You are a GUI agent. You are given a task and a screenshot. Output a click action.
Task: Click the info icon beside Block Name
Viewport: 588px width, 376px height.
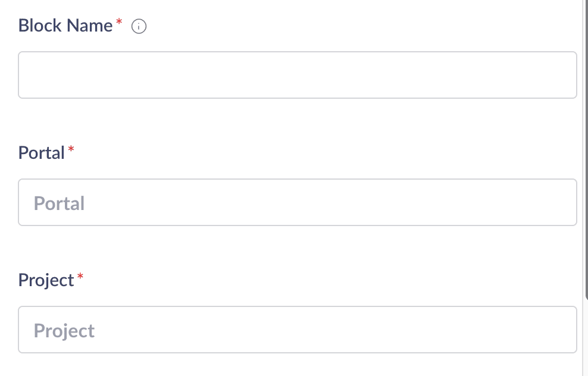point(139,27)
